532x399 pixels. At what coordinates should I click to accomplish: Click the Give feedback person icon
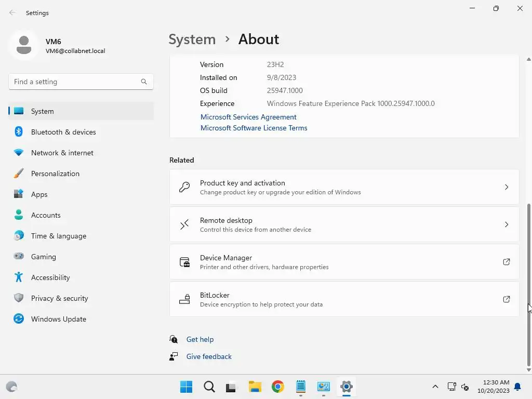coord(174,356)
